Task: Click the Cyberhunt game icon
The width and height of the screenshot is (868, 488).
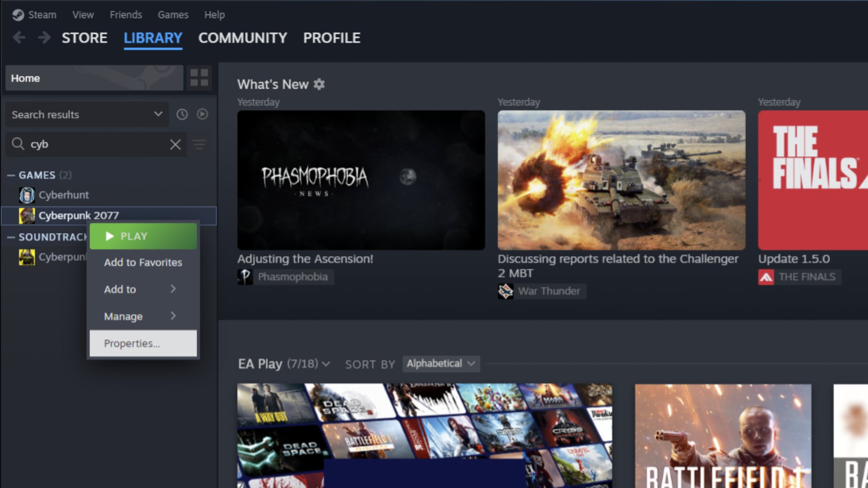Action: point(27,195)
